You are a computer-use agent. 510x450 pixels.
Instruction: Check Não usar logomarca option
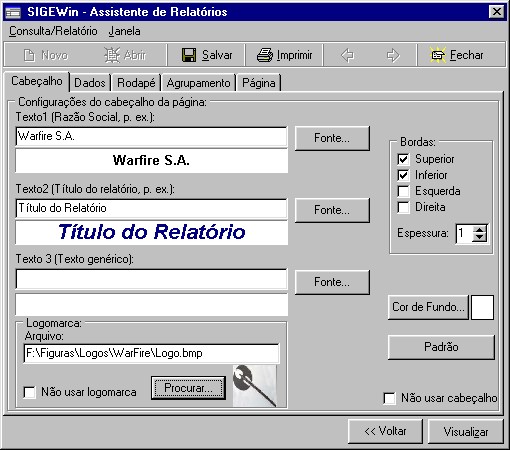(30, 392)
